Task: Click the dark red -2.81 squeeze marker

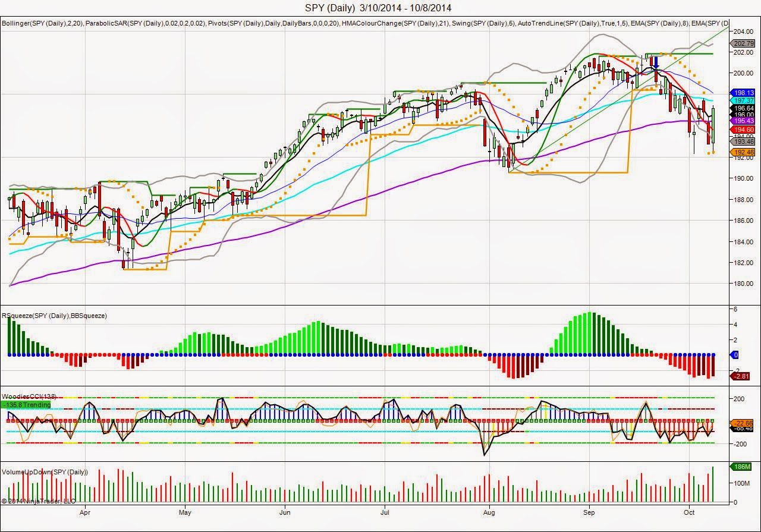Action: click(741, 376)
